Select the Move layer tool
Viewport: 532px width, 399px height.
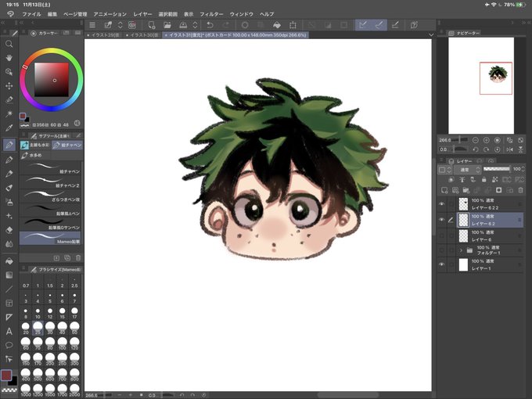(9, 86)
